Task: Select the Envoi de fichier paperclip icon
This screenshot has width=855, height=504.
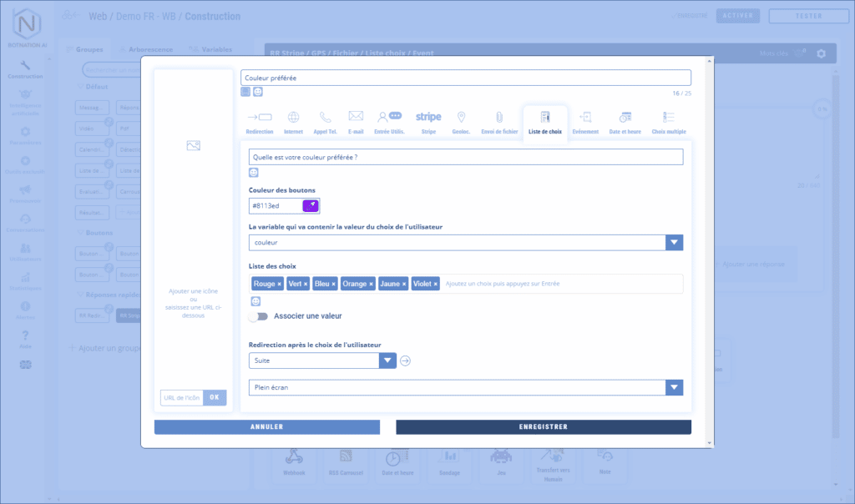Action: click(x=498, y=118)
